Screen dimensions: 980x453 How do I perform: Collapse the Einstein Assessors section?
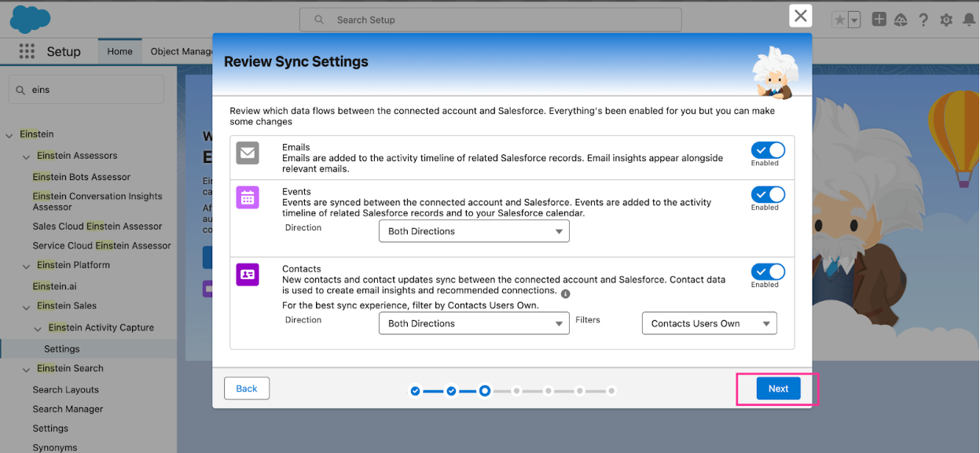coord(26,157)
